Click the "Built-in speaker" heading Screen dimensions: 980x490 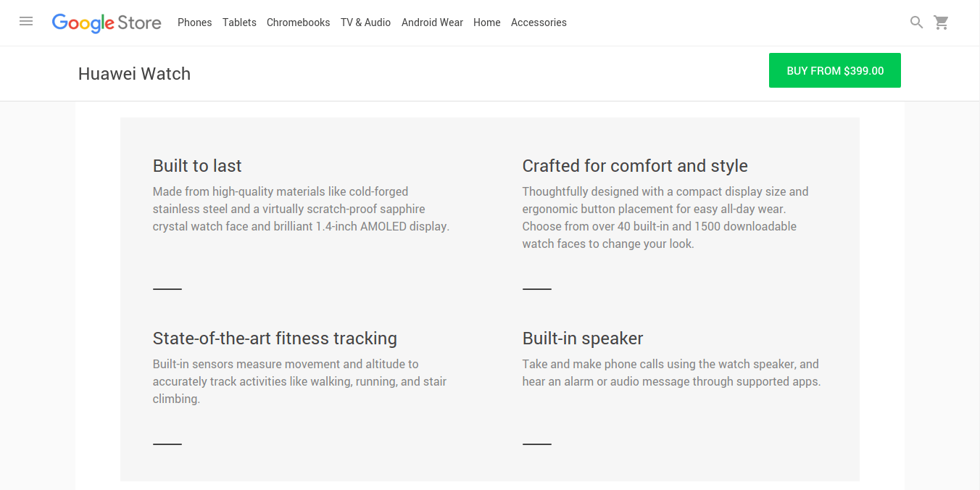(582, 339)
